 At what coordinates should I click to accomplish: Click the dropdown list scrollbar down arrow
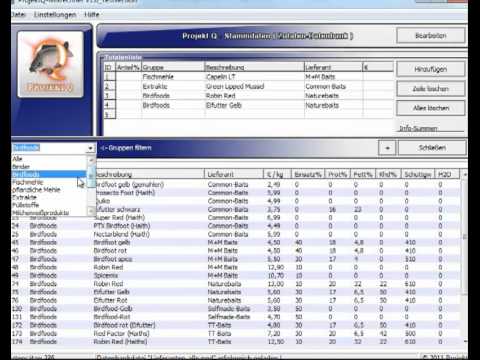point(91,211)
